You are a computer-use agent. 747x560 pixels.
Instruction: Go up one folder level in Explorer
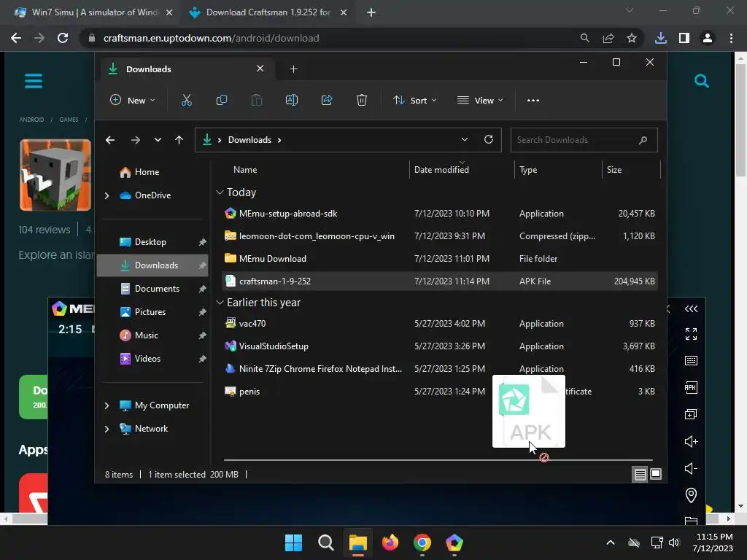[179, 140]
